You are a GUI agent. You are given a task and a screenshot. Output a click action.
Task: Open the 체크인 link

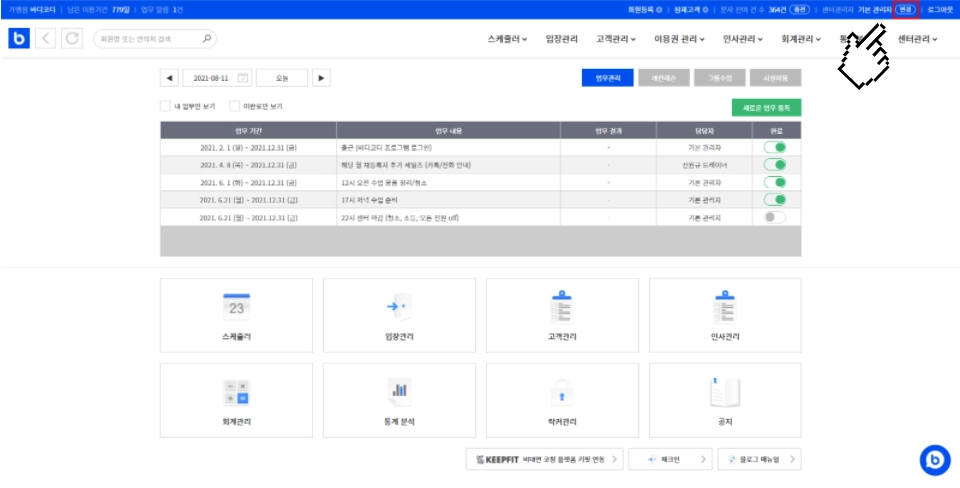pos(670,459)
